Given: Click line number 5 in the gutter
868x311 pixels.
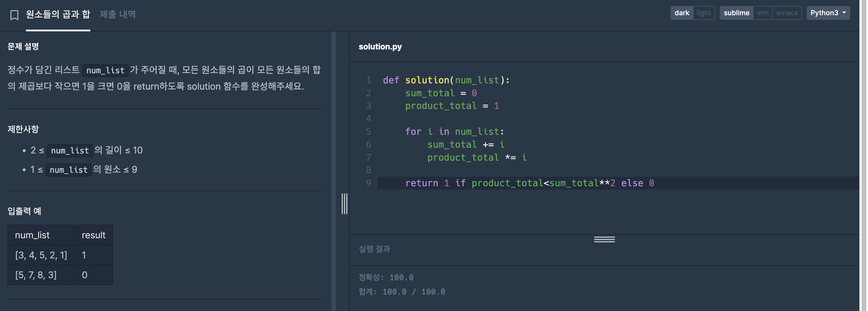Looking at the screenshot, I should point(368,132).
